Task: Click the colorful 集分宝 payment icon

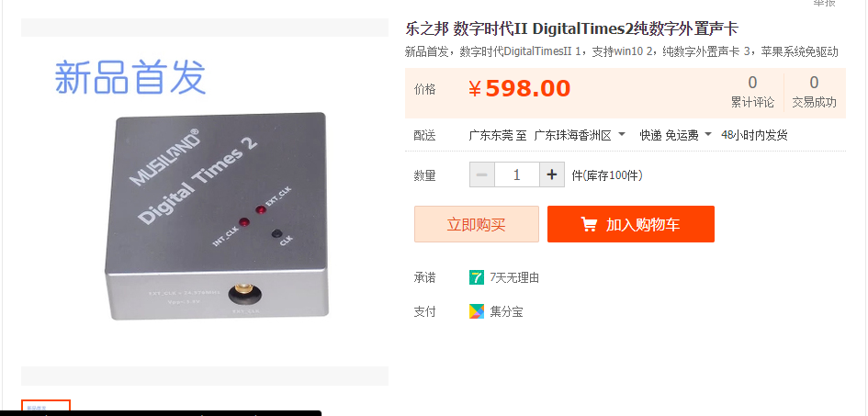Action: [476, 311]
